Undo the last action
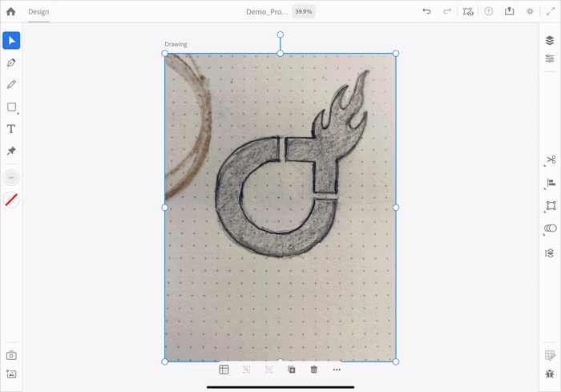The width and height of the screenshot is (561, 392). click(x=426, y=11)
